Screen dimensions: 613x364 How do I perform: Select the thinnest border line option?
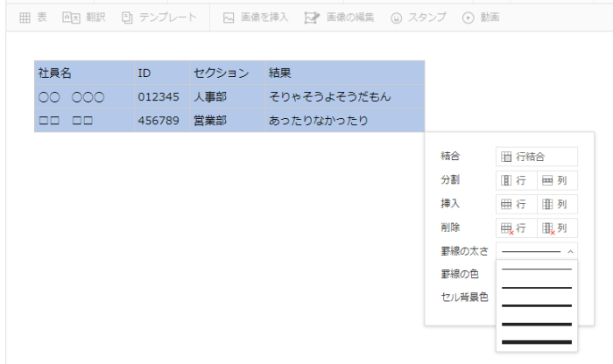536,269
